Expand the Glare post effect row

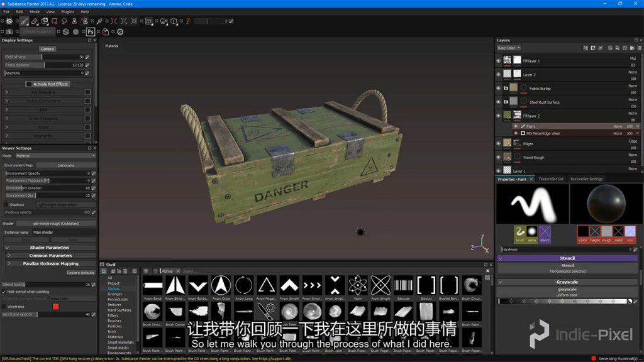(6, 127)
